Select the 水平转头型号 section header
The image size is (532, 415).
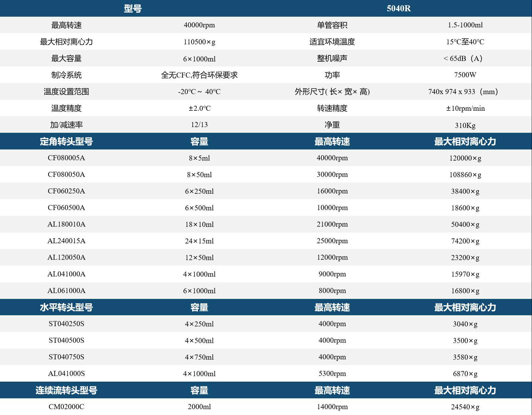[x=66, y=307]
